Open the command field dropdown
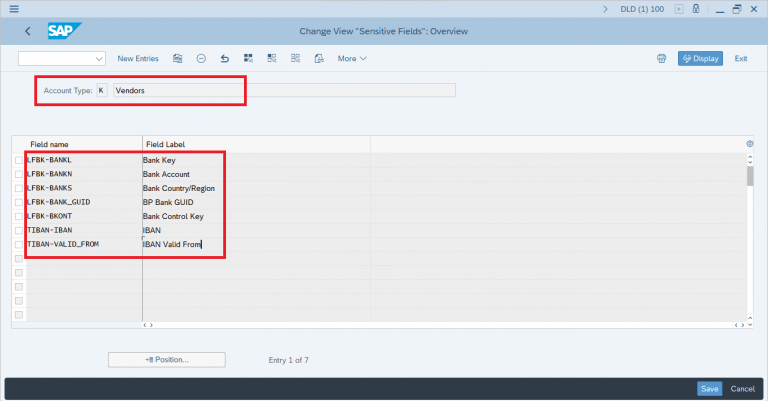The image size is (768, 401). tap(99, 58)
